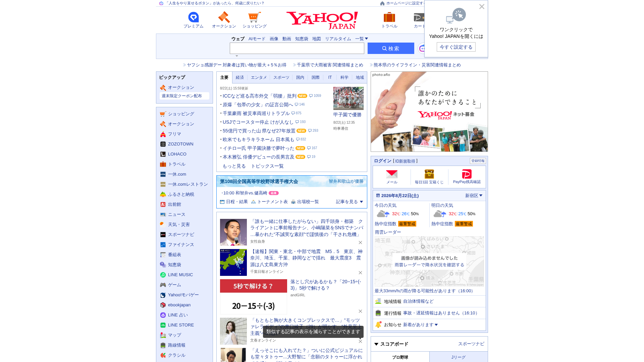Click the 番組表 sidebar icon

click(x=163, y=255)
